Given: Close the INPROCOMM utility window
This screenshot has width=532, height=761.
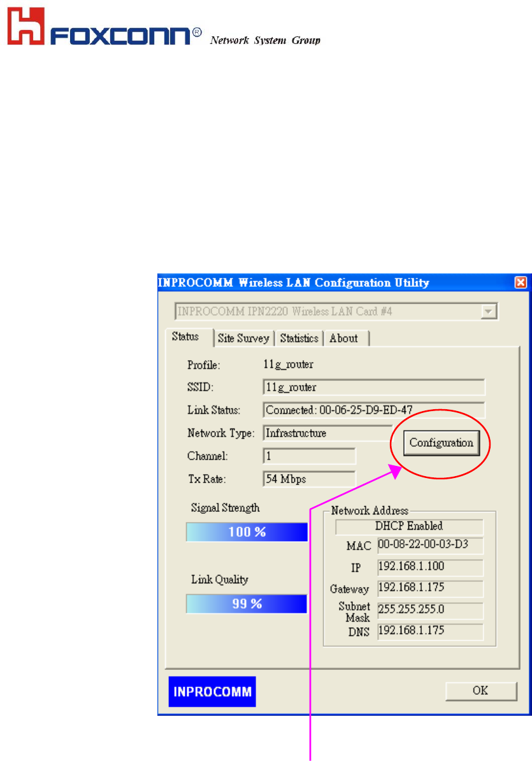Looking at the screenshot, I should pyautogui.click(x=521, y=282).
